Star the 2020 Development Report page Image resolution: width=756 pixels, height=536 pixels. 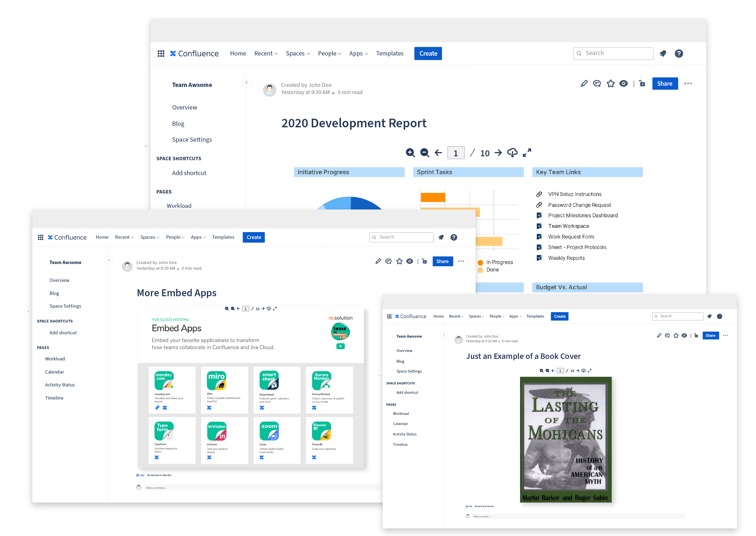click(x=611, y=83)
